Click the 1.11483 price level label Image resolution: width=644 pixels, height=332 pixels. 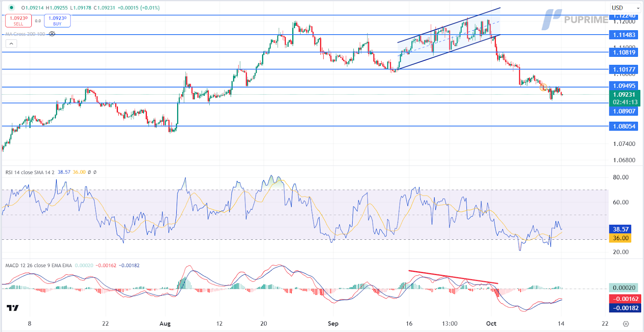624,35
